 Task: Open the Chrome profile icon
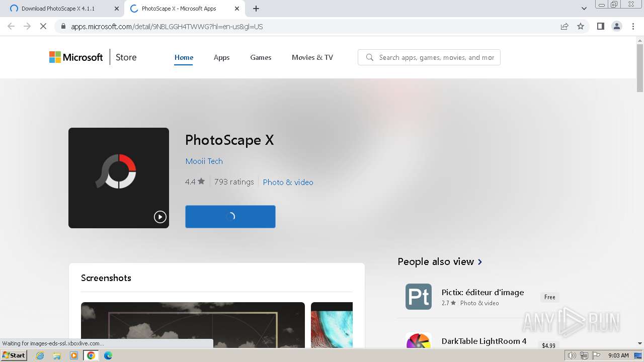click(x=617, y=27)
